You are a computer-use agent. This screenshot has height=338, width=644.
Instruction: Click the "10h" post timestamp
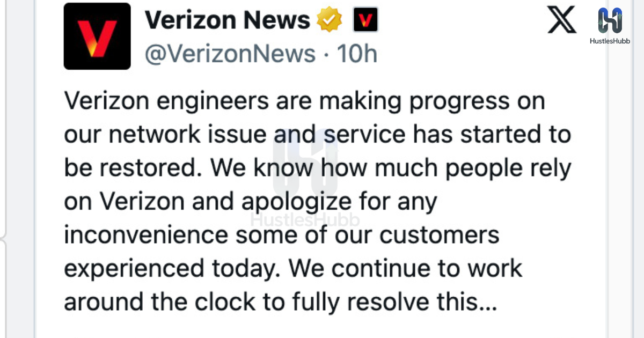pos(356,54)
